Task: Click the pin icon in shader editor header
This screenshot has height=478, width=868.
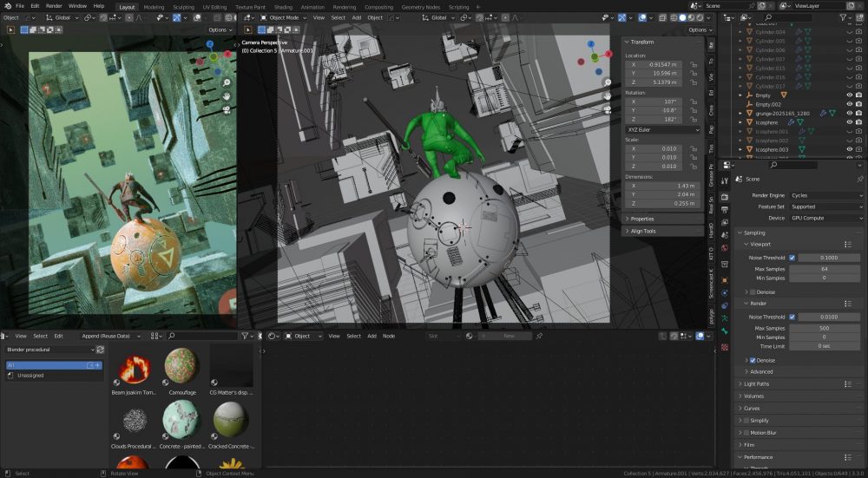Action: pyautogui.click(x=539, y=336)
